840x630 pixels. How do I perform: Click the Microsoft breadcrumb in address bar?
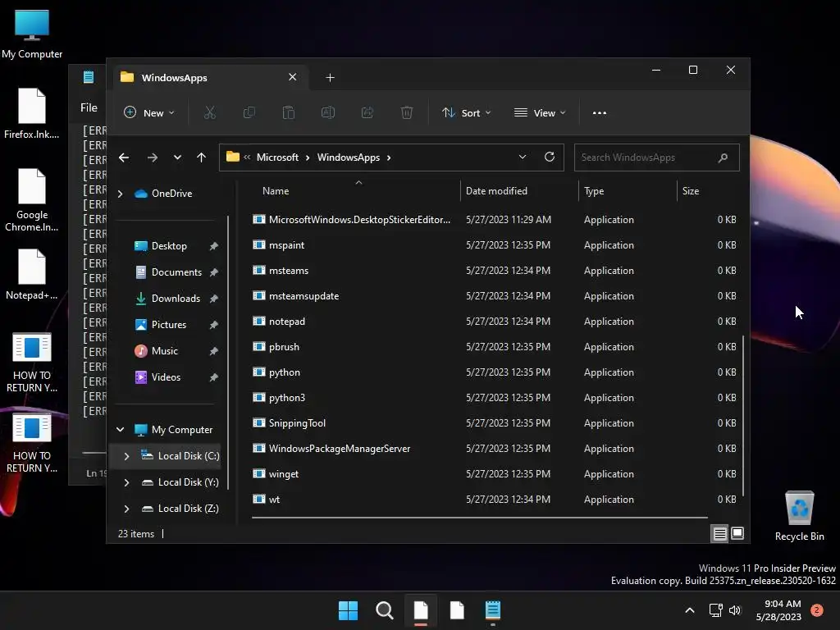277,157
